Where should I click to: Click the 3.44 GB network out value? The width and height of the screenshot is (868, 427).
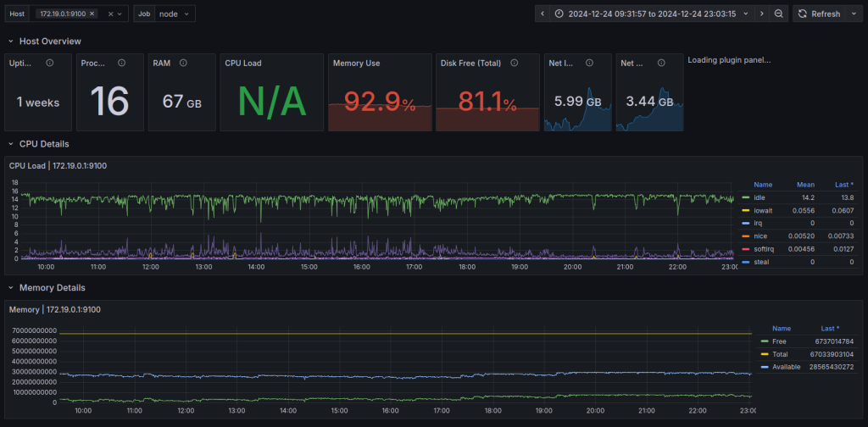click(649, 102)
